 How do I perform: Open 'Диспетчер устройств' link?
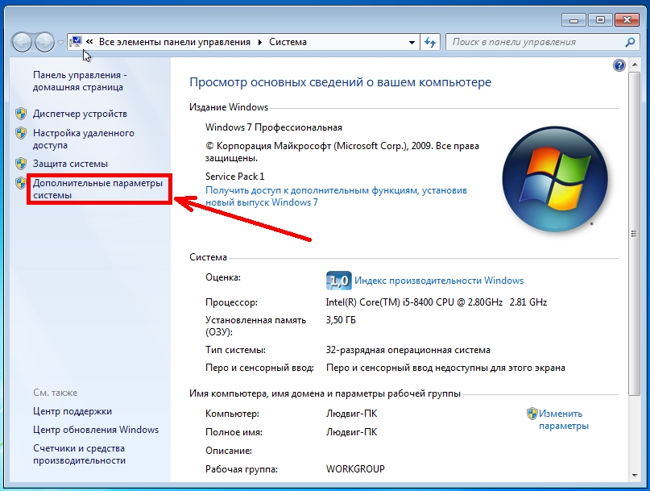click(x=80, y=114)
